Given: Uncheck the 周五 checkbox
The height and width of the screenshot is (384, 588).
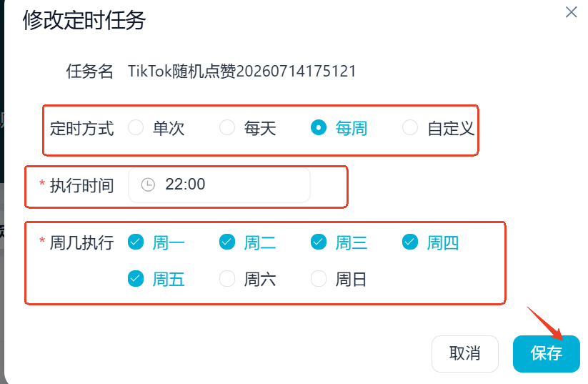Looking at the screenshot, I should pos(136,279).
